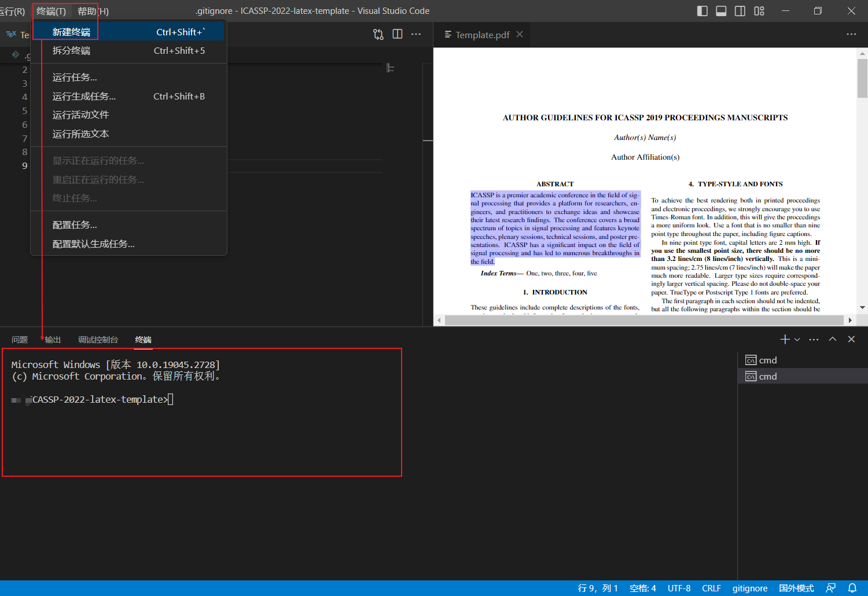Viewport: 868px width, 596px height.
Task: Click the PDF title AUTHOR GUIDELINES FOR ICASSP 2019
Action: pyautogui.click(x=645, y=117)
